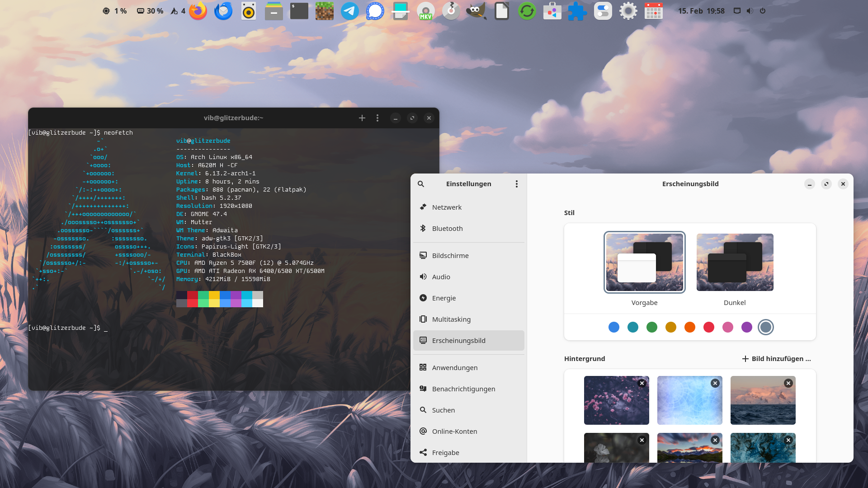Open the Multitasking settings page
This screenshot has width=868, height=488.
pyautogui.click(x=451, y=319)
